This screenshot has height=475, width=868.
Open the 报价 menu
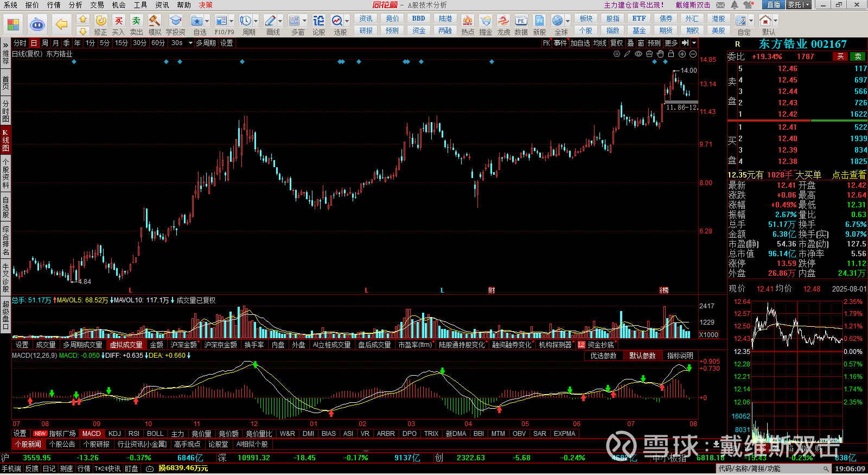click(x=32, y=5)
